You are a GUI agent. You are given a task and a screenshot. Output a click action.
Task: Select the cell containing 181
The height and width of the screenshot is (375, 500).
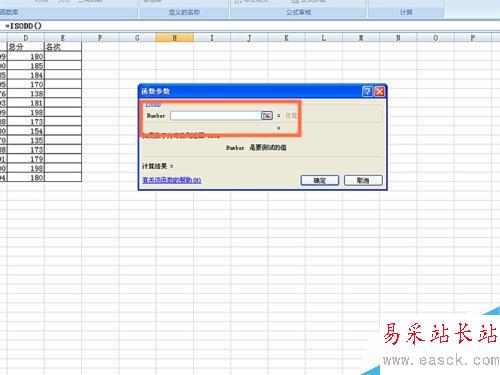tap(26, 103)
